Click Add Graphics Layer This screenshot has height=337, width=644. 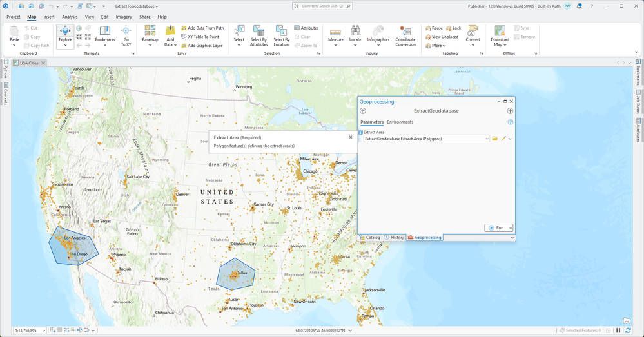(202, 46)
